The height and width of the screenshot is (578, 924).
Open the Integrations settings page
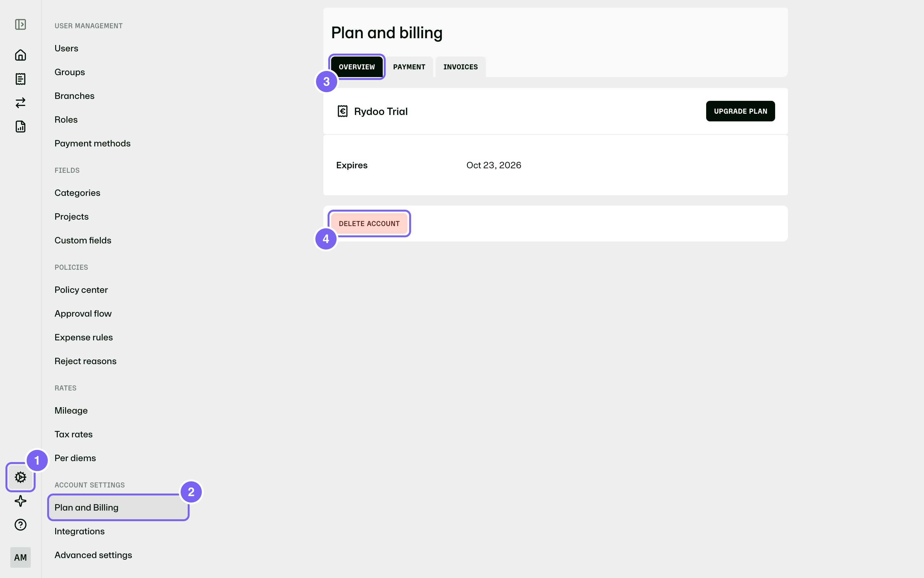click(x=80, y=531)
